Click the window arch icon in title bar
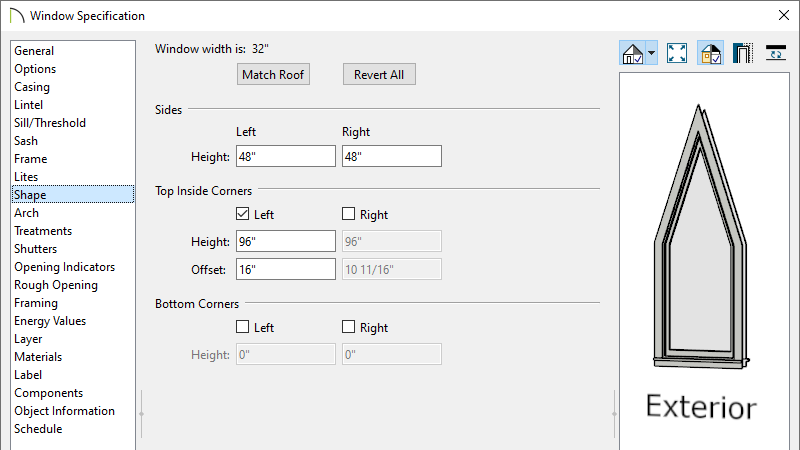The image size is (800, 450). coord(17,16)
